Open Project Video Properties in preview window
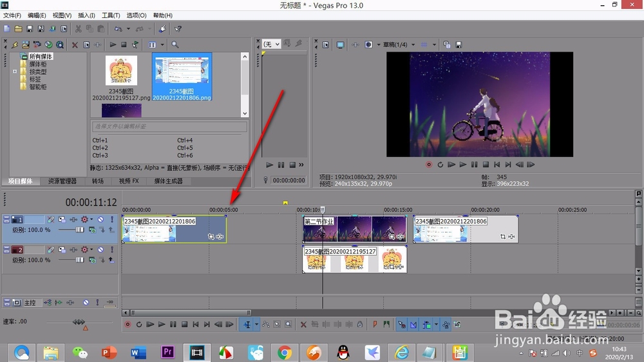 pyautogui.click(x=325, y=45)
